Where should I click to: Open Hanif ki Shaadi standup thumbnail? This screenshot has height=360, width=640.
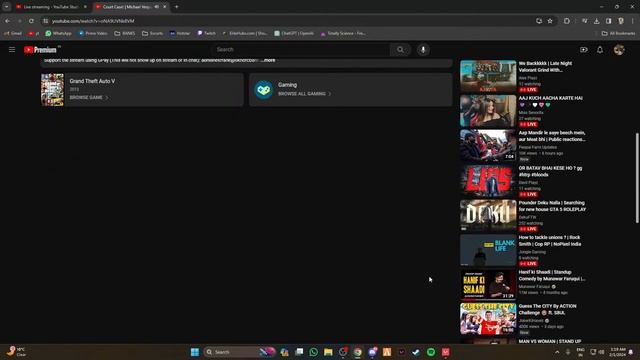(x=488, y=284)
